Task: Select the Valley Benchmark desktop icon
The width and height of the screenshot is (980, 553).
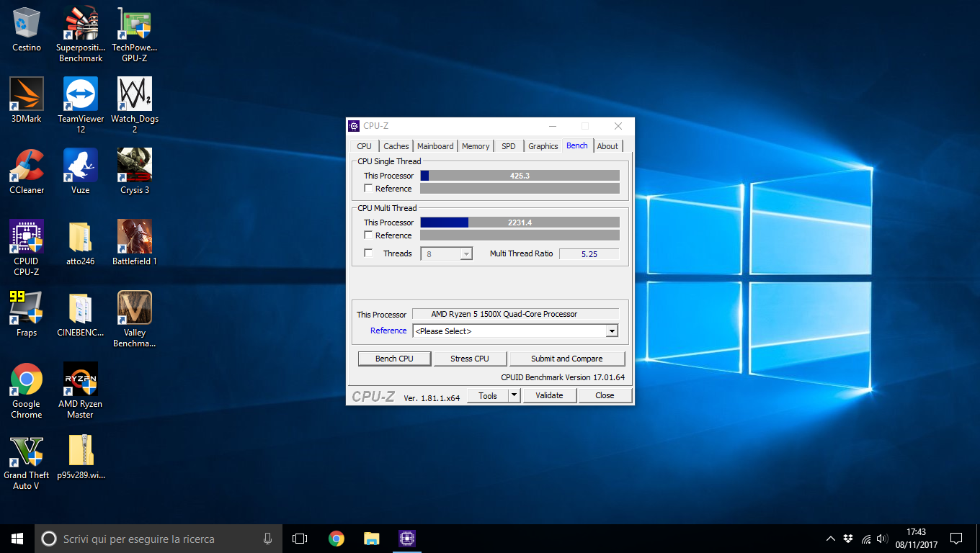Action: click(x=135, y=319)
